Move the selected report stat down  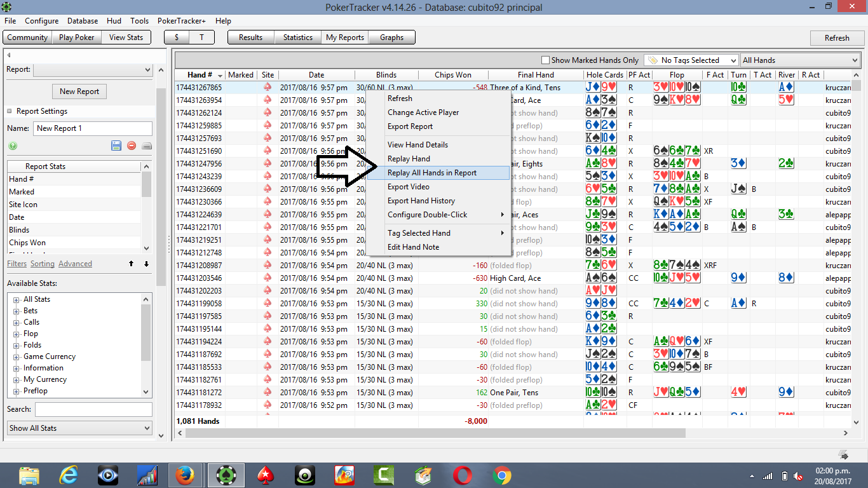coord(146,264)
